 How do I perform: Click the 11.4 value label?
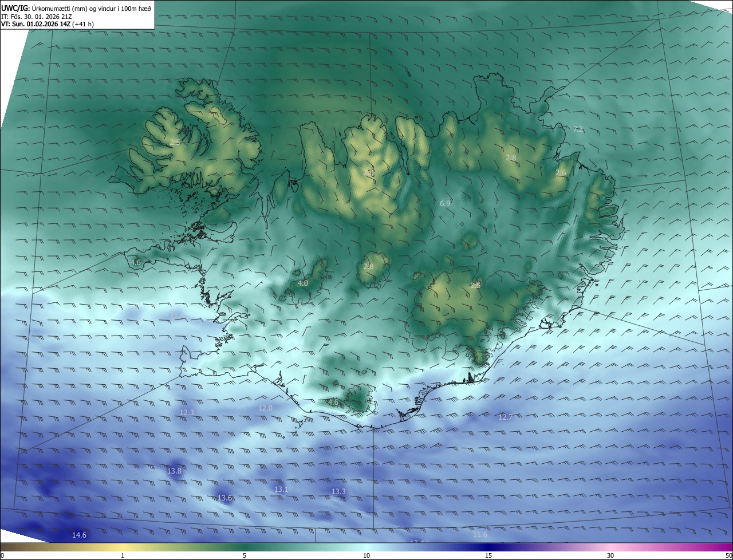coord(178,316)
